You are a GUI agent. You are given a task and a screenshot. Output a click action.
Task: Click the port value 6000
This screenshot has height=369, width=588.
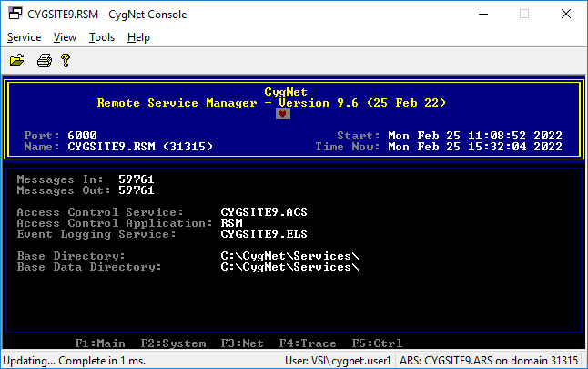click(82, 135)
